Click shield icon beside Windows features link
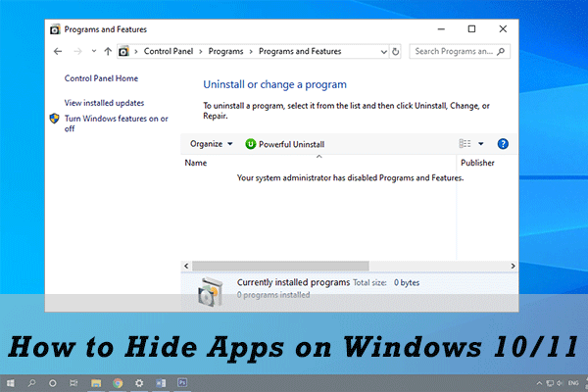Image resolution: width=588 pixels, height=392 pixels. [x=55, y=119]
